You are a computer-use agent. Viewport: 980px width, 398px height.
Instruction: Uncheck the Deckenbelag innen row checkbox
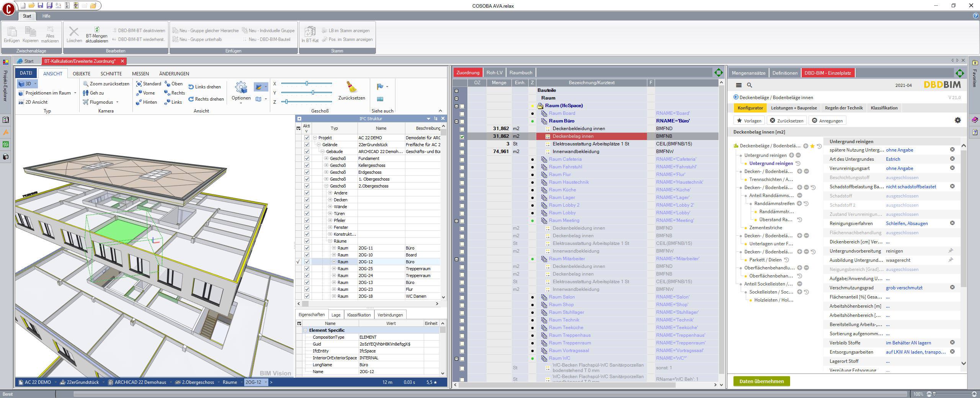click(x=462, y=136)
